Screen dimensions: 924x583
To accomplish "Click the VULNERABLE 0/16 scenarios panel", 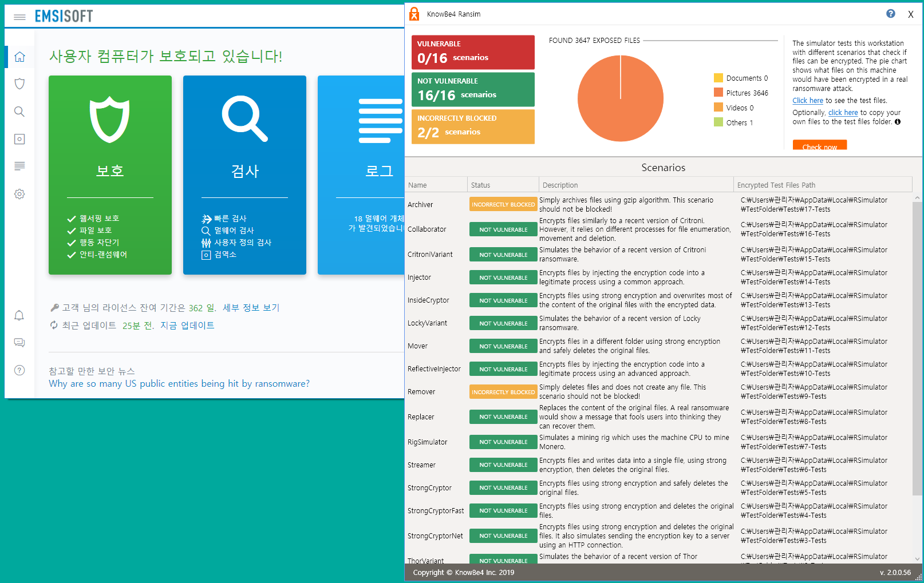I will click(473, 52).
